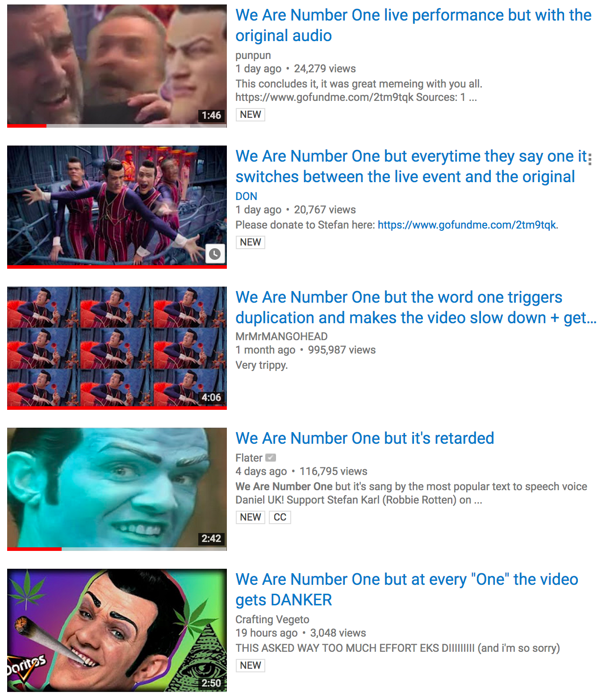The image size is (602, 700).
Task: Open 'the video gets DANKER' title
Action: coord(407,589)
